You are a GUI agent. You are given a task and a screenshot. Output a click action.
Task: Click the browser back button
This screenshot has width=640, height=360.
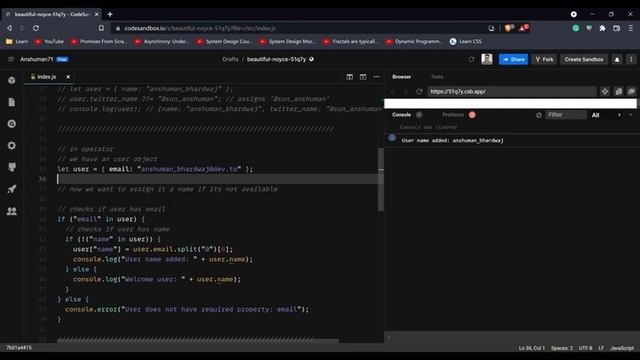(x=9, y=28)
